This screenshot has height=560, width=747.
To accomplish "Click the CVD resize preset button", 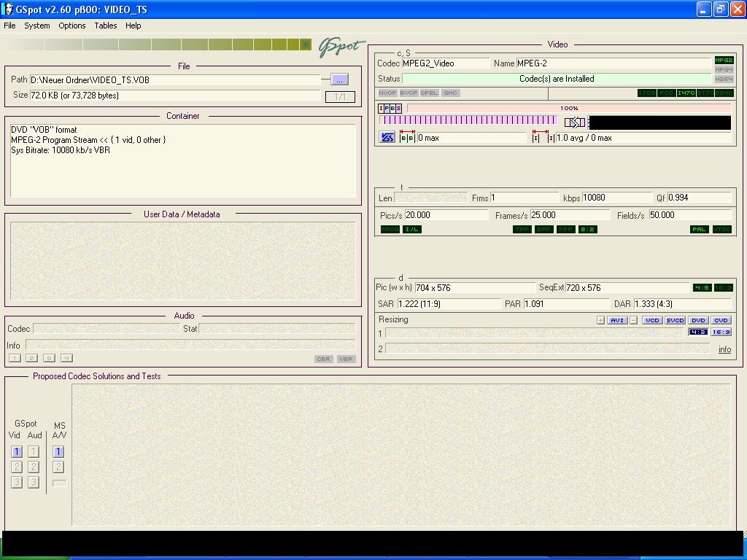I will tap(721, 321).
